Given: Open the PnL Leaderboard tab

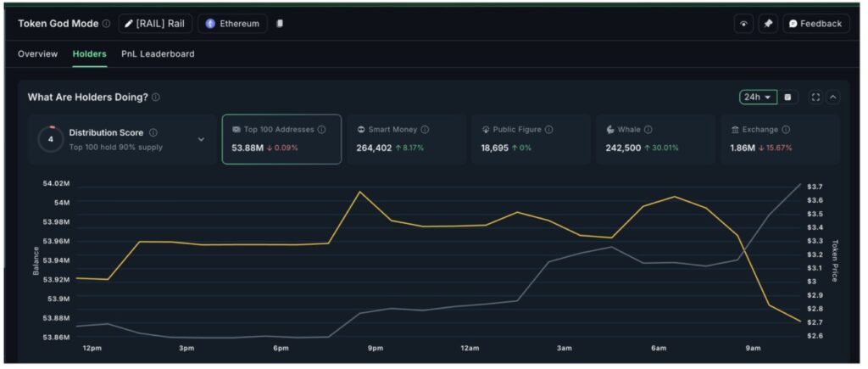Looking at the screenshot, I should tap(158, 54).
